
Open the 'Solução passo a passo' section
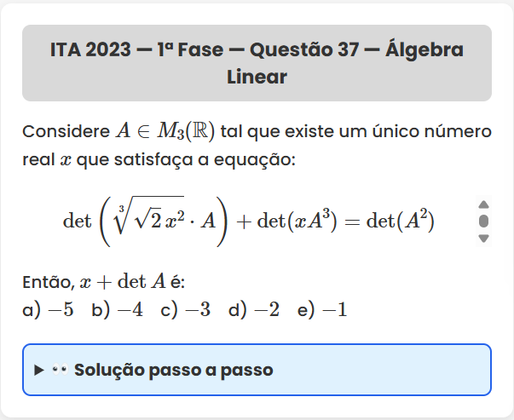click(173, 371)
